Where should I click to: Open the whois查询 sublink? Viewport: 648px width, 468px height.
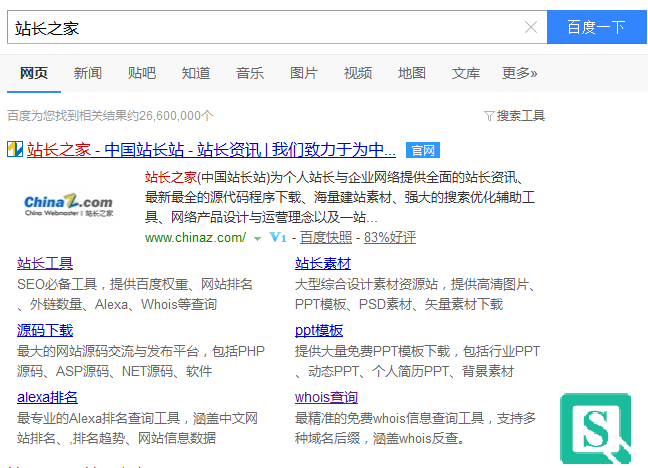pyautogui.click(x=326, y=397)
